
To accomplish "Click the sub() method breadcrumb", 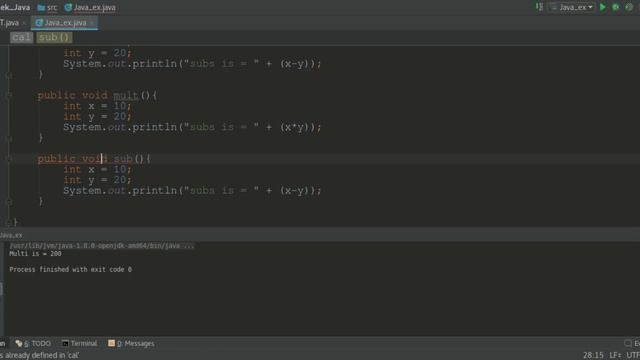I will 54,37.
